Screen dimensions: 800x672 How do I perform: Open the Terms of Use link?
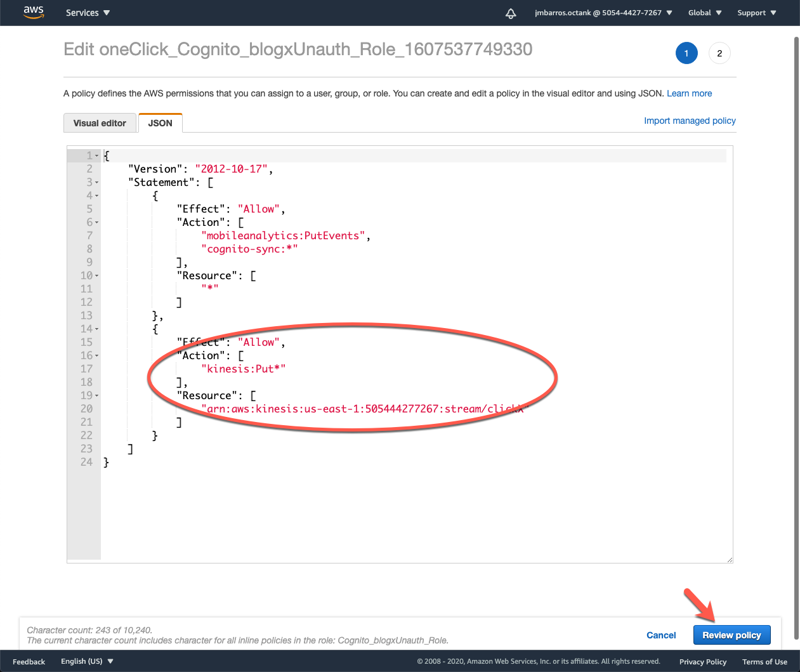pos(764,661)
